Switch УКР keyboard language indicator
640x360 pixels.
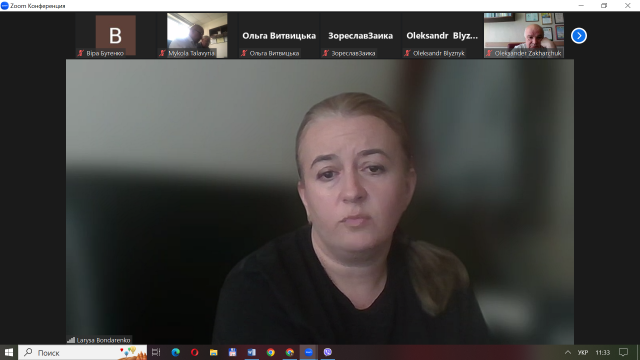click(583, 352)
